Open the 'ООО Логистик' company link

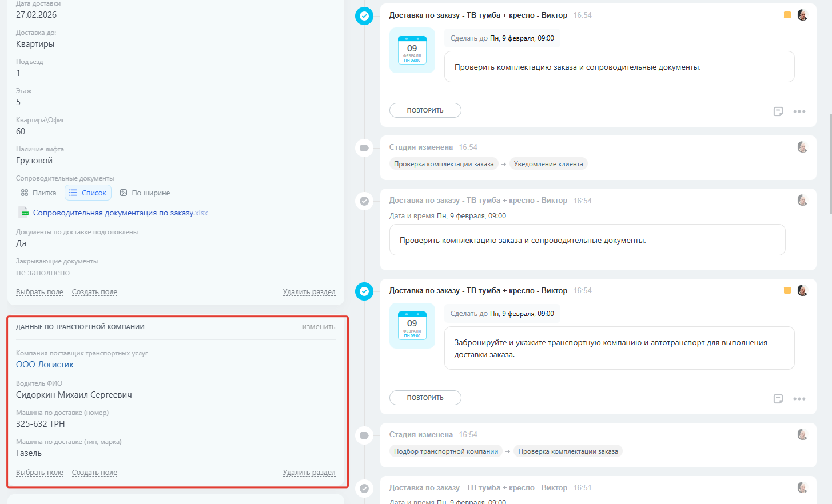pyautogui.click(x=45, y=365)
